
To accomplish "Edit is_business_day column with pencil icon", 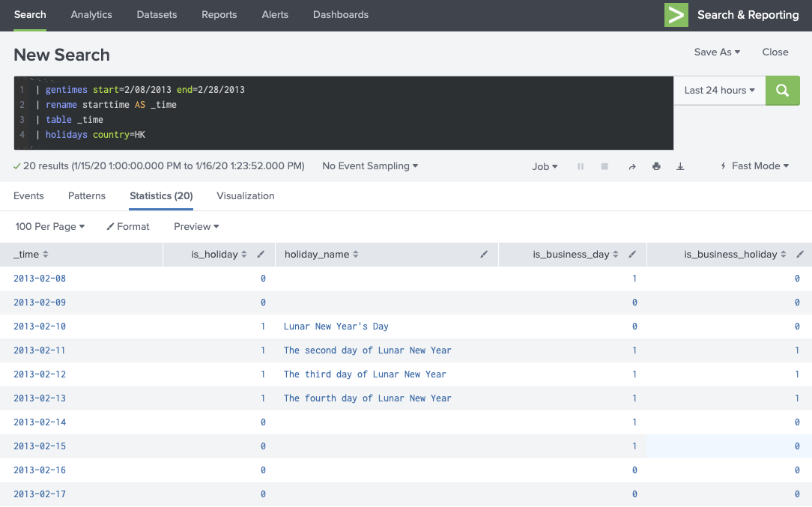I will tap(632, 255).
